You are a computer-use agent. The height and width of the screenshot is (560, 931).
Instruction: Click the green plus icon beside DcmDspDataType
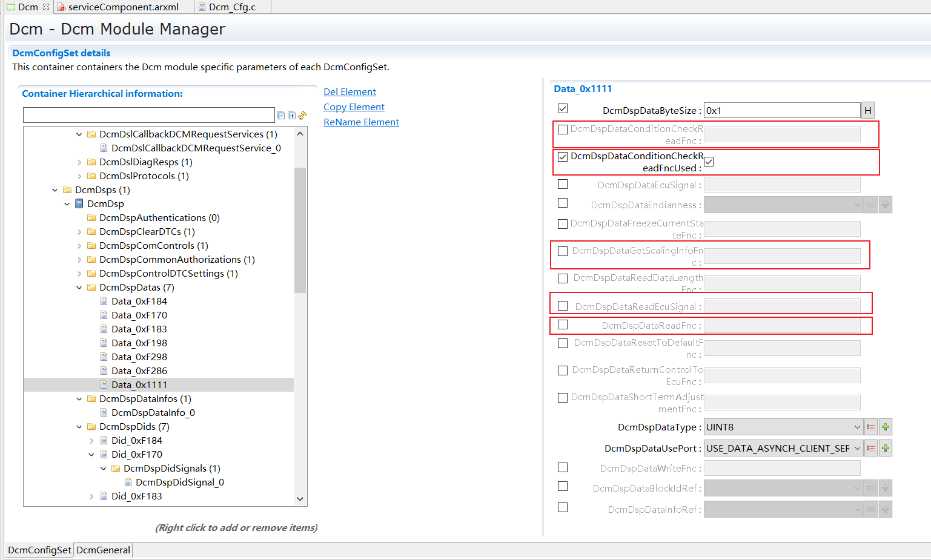pos(885,426)
